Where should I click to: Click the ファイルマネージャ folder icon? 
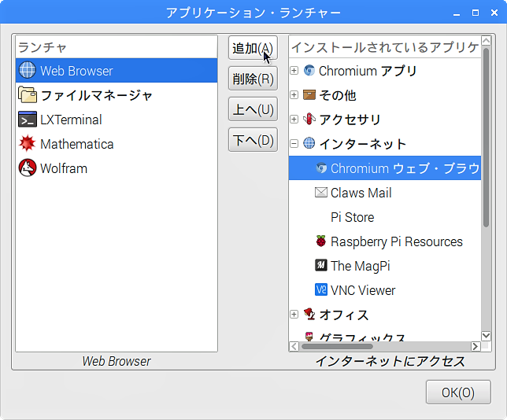[x=27, y=95]
